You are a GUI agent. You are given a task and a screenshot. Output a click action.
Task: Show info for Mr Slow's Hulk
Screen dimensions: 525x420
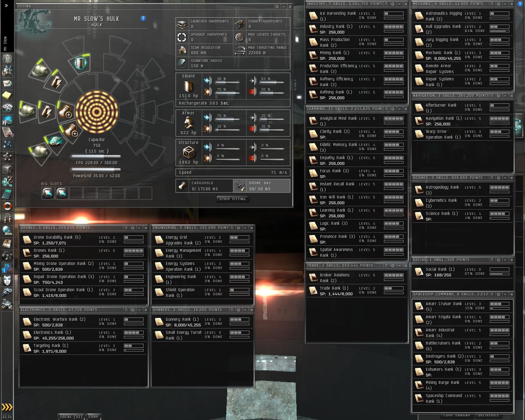click(143, 18)
